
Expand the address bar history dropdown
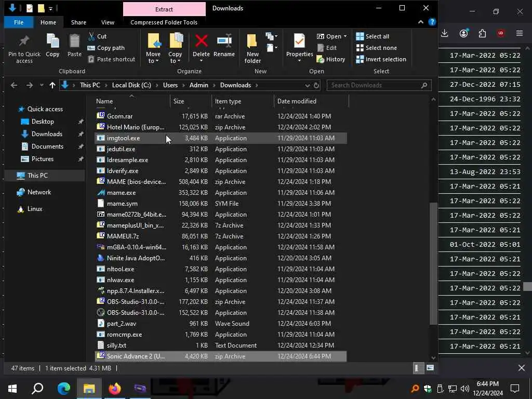(308, 86)
